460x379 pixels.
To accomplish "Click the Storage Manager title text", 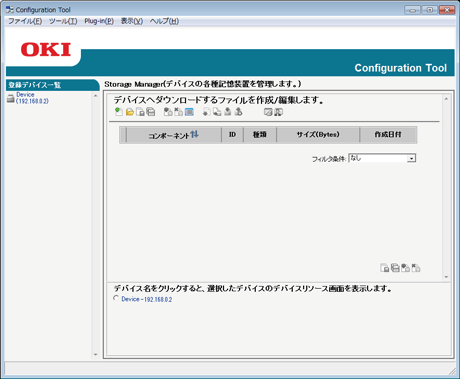I will [x=203, y=84].
